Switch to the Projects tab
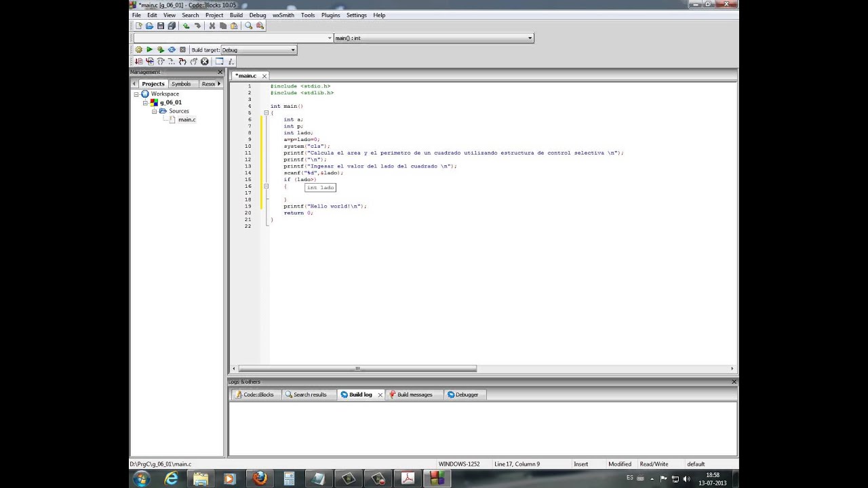Image resolution: width=868 pixels, height=488 pixels. pyautogui.click(x=153, y=83)
